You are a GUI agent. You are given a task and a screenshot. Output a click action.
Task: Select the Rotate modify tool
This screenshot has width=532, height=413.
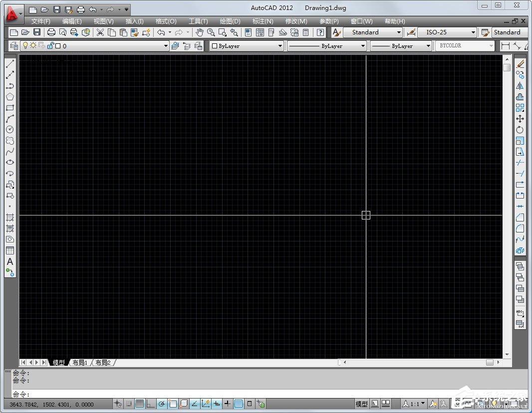tap(520, 130)
